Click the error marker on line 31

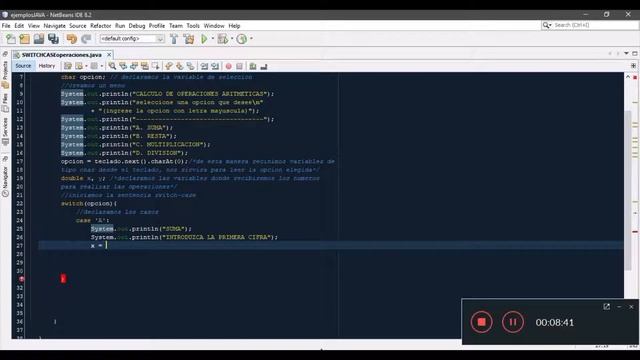[22, 279]
